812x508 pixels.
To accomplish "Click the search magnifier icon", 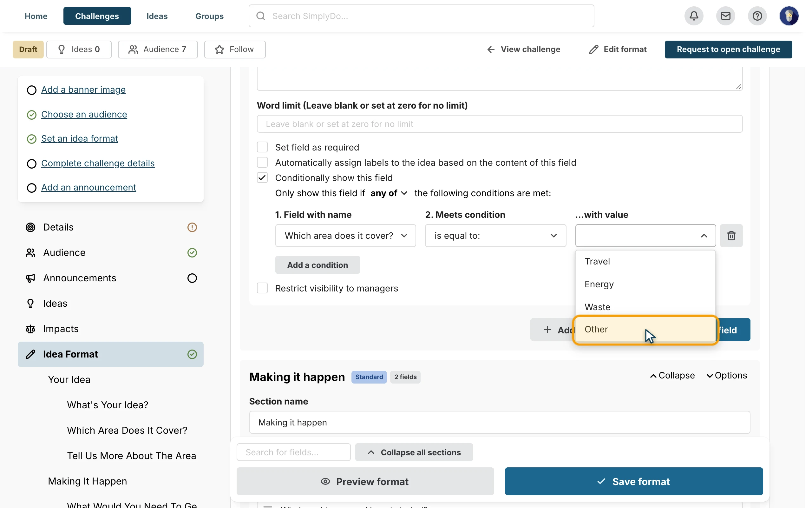I will (x=261, y=16).
